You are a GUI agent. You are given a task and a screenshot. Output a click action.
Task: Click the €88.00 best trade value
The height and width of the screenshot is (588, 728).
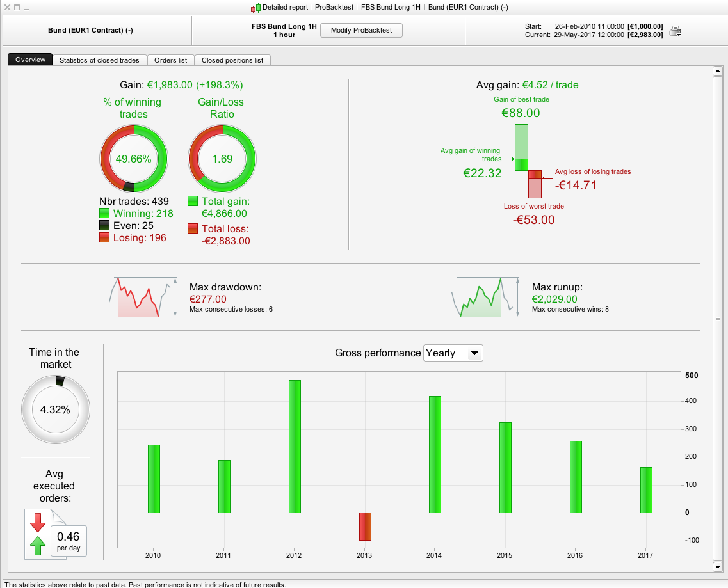click(521, 113)
